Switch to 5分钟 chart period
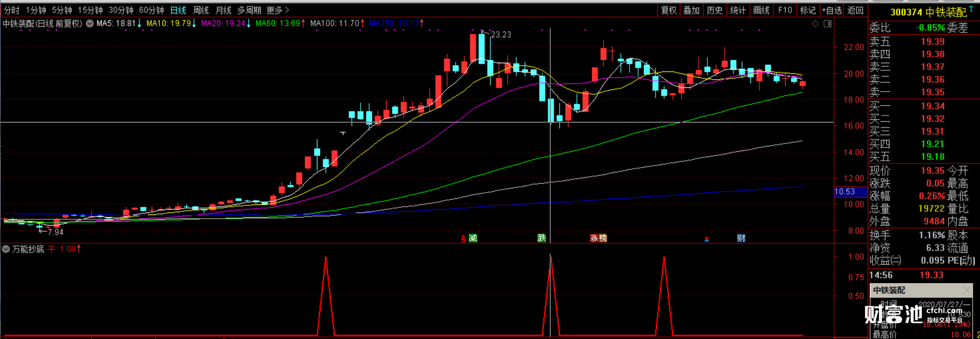The height and width of the screenshot is (339, 980). click(62, 10)
